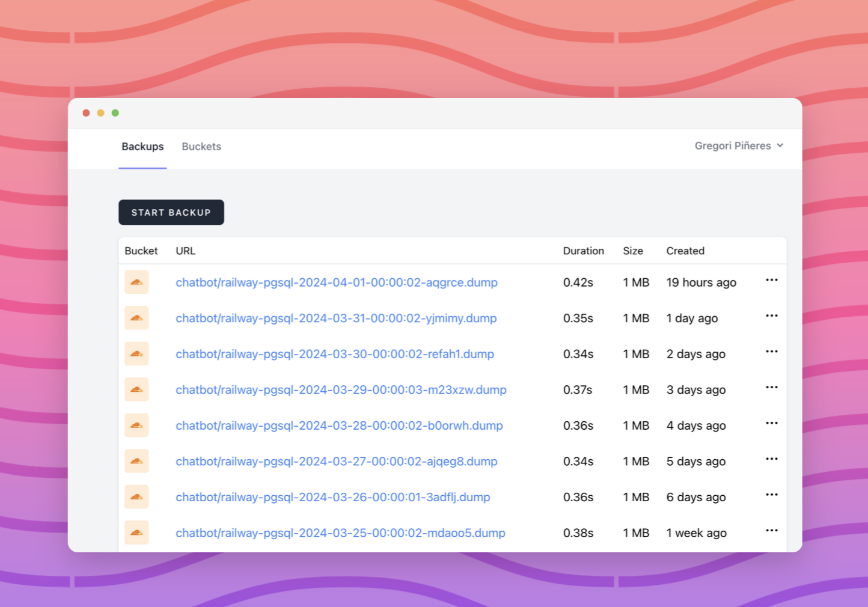Viewport: 868px width, 607px height.
Task: Open the three-dot menu for the 19 hours ago backup
Action: pos(772,280)
